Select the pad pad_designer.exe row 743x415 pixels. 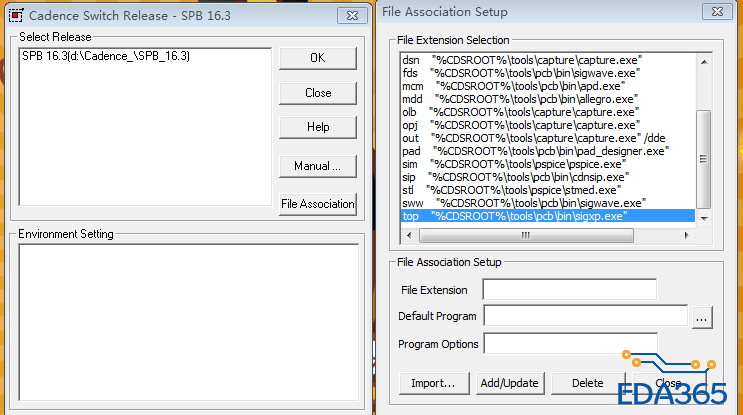click(548, 151)
